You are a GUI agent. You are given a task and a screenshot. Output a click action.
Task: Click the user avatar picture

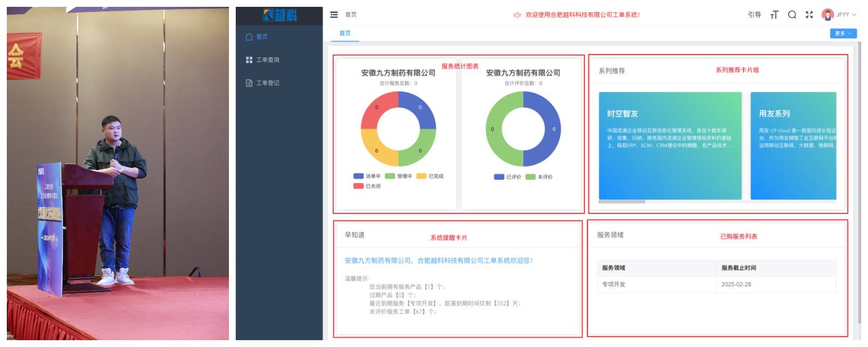click(x=828, y=15)
